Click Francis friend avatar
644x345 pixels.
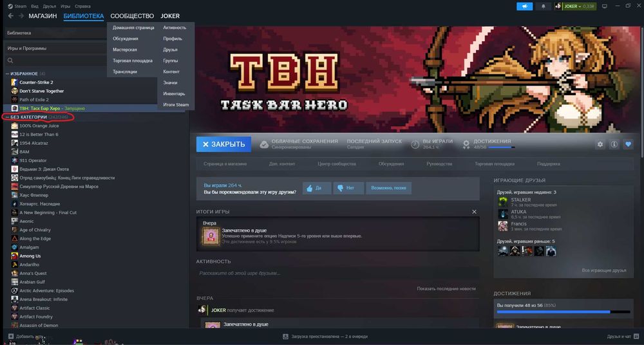pyautogui.click(x=503, y=226)
